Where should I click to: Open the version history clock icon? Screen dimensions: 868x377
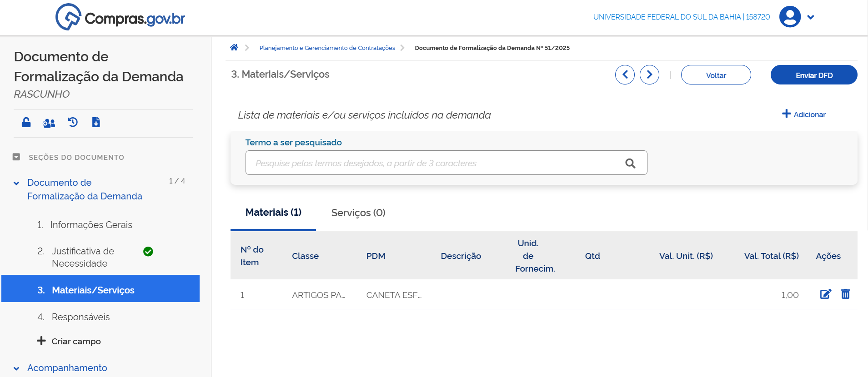(73, 122)
